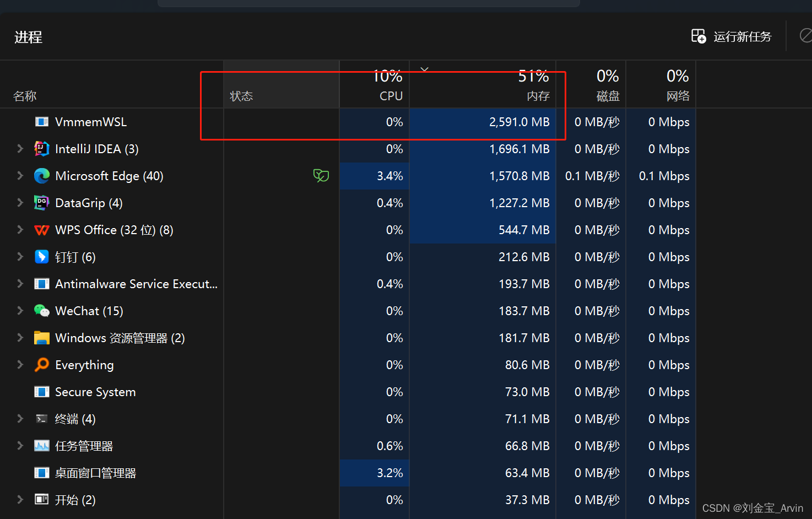
Task: Expand the Everything process group
Action: 20,364
